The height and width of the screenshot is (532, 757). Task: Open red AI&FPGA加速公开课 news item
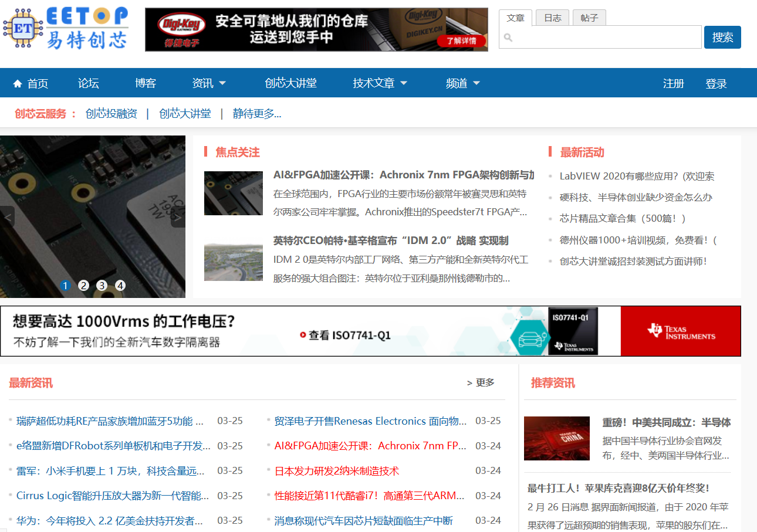click(x=370, y=446)
